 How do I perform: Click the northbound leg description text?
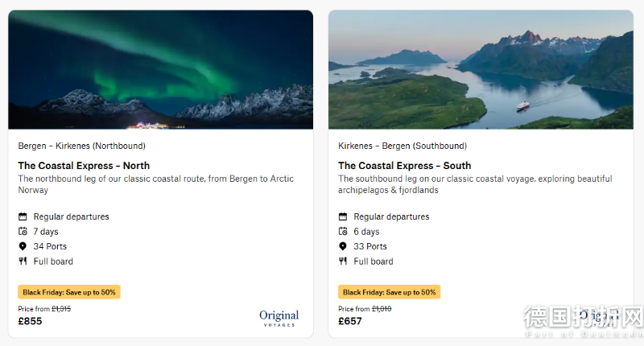155,184
